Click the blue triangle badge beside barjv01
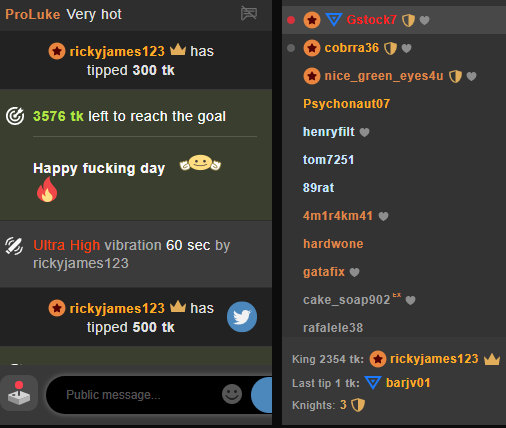 pos(373,383)
